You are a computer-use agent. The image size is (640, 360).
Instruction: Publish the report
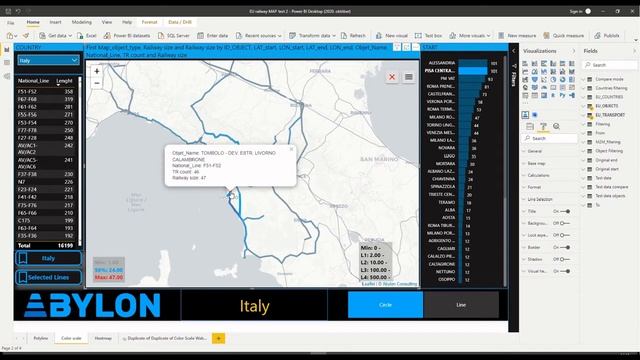(x=607, y=36)
